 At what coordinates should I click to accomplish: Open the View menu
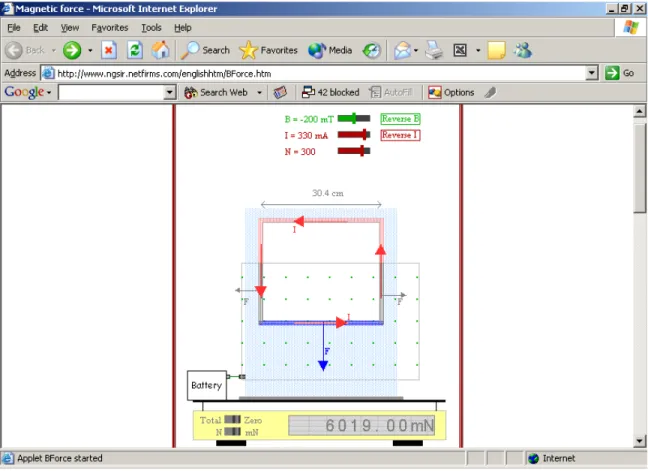coord(70,28)
